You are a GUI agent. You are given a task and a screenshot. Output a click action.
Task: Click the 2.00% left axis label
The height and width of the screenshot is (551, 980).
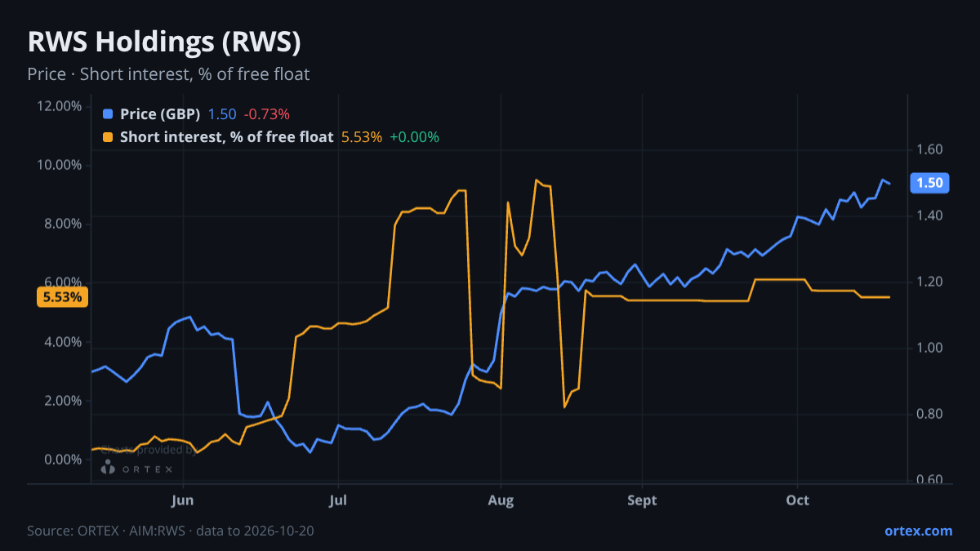click(63, 401)
